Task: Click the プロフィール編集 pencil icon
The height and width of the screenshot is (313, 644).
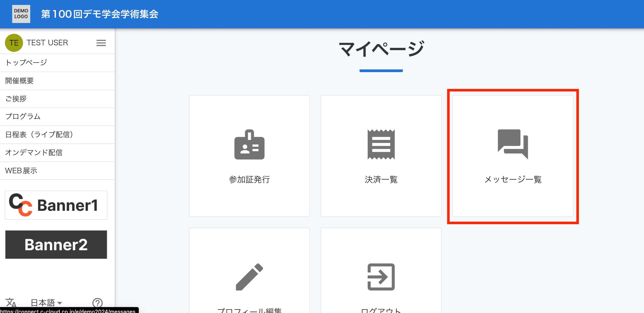Action: coord(249,277)
